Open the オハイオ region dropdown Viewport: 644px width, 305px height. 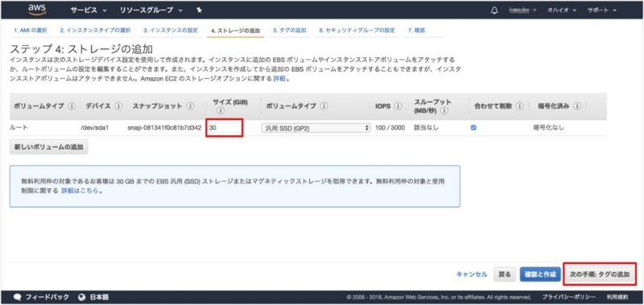point(561,10)
